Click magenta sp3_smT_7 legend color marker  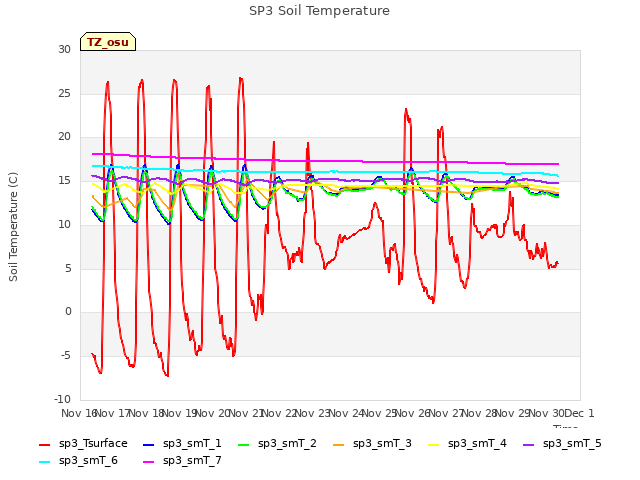click(x=149, y=462)
